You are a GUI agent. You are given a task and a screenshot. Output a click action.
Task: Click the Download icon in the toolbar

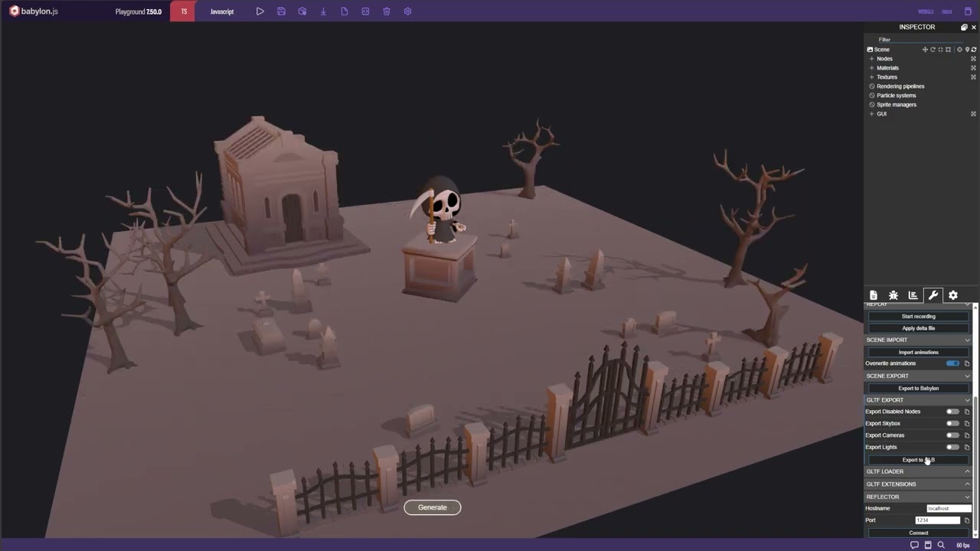323,11
